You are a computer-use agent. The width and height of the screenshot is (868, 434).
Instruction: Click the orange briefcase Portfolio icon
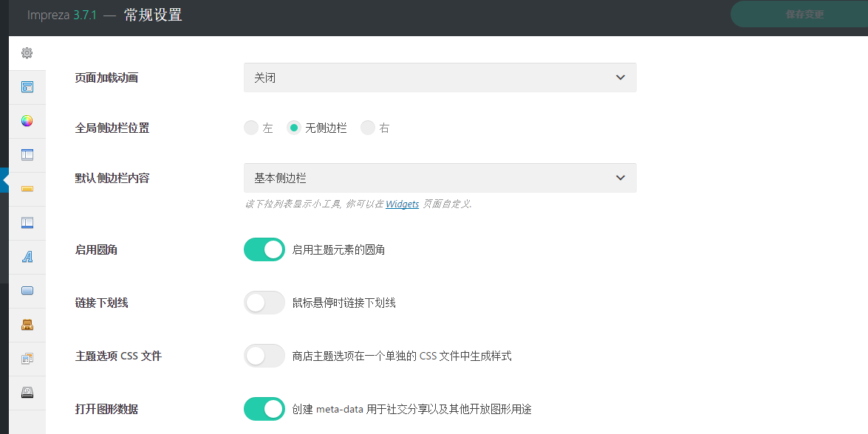tap(27, 325)
